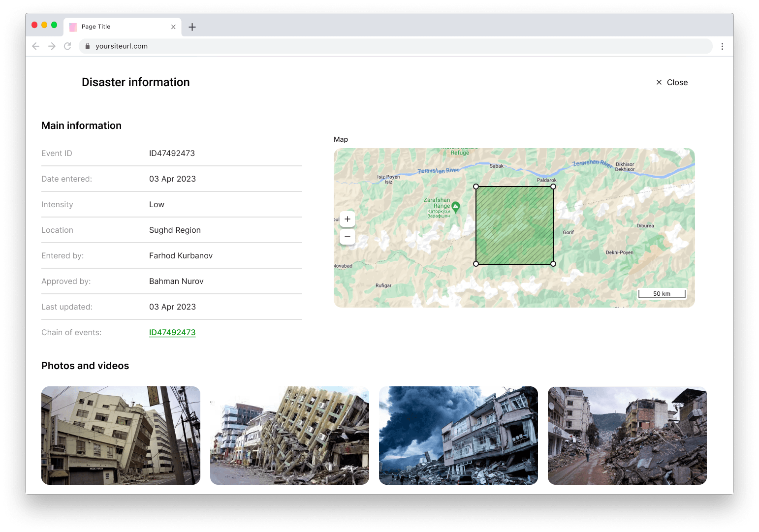Click the green highlighted disaster area

pos(514,225)
